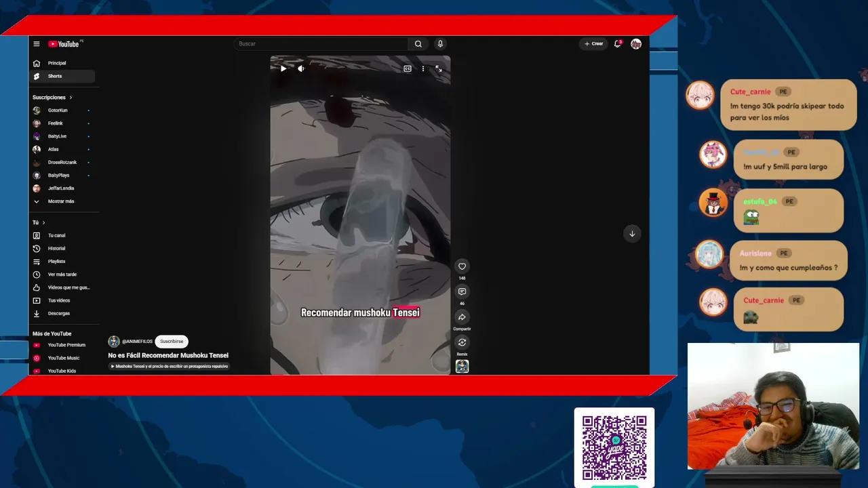Open the BaityPlays subscription channel
This screenshot has width=868, height=488.
pyautogui.click(x=62, y=176)
